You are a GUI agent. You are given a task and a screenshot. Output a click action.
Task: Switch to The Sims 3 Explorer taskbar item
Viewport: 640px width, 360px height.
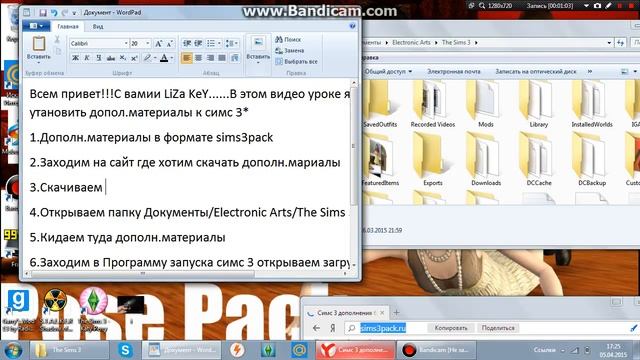[69, 350]
